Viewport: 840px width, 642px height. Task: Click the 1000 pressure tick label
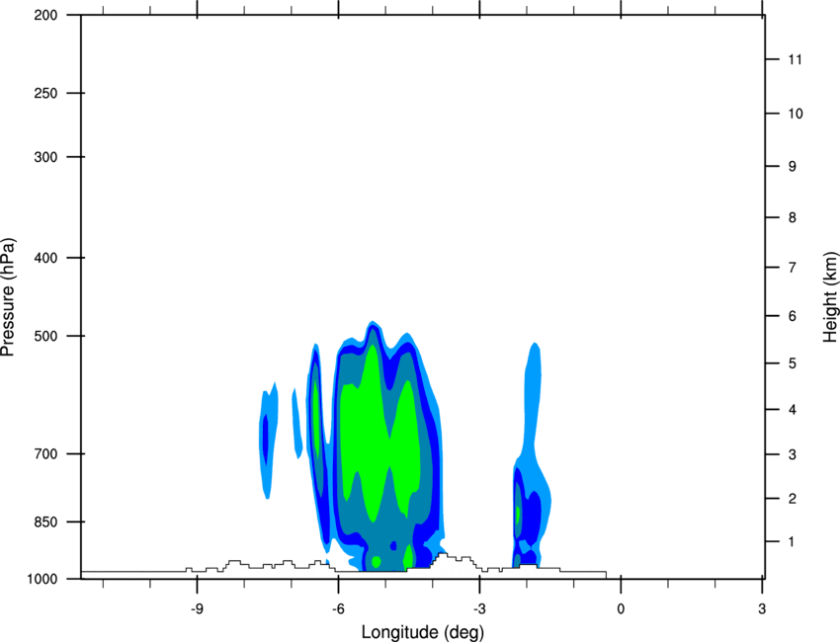pyautogui.click(x=42, y=579)
